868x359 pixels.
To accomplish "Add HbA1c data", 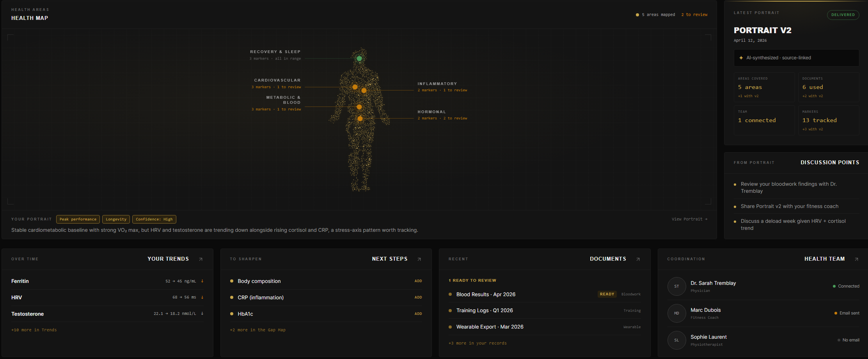I will [x=418, y=314].
